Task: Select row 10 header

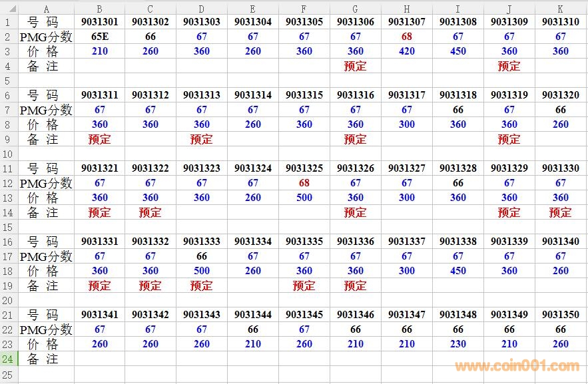Action: coord(9,154)
